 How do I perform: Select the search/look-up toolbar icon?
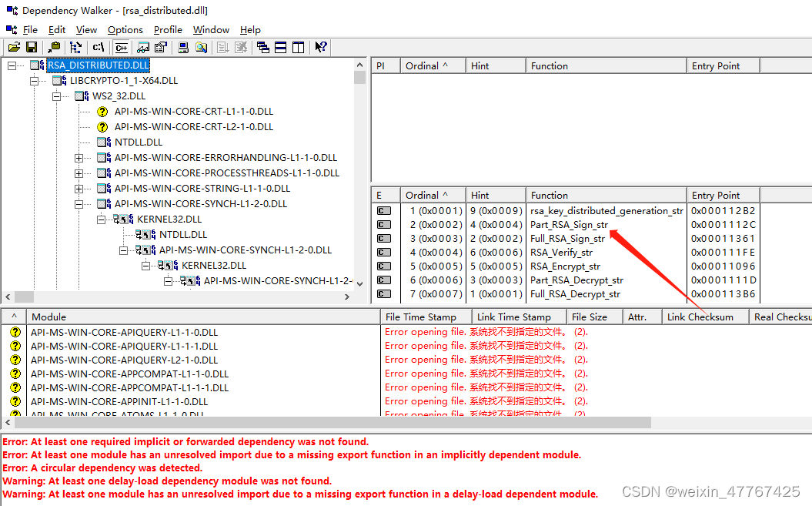tap(201, 47)
